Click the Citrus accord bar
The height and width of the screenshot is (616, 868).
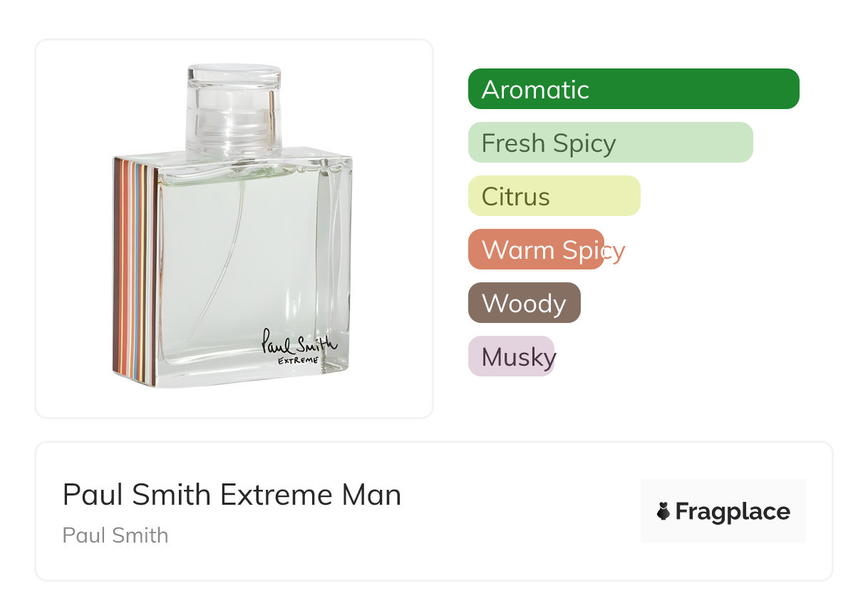(x=554, y=196)
